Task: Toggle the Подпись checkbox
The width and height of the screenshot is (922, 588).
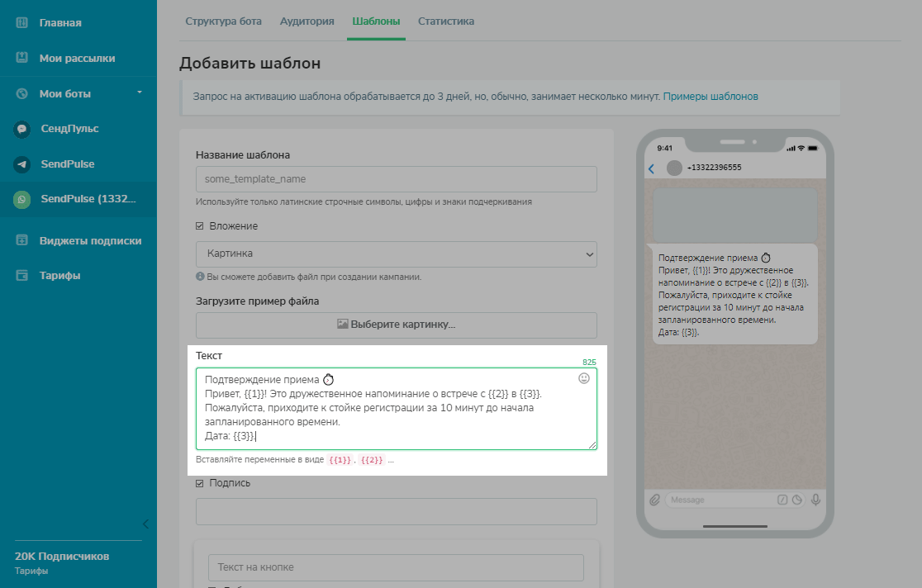Action: pyautogui.click(x=200, y=483)
